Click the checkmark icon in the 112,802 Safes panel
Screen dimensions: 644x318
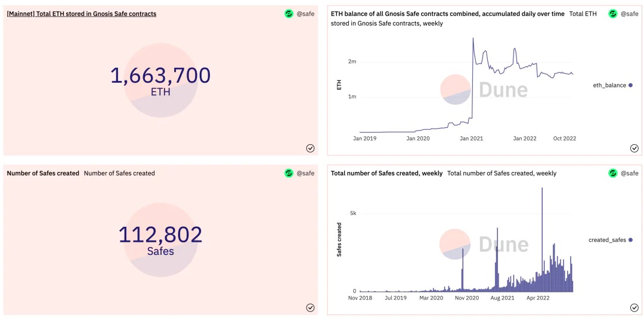310,308
